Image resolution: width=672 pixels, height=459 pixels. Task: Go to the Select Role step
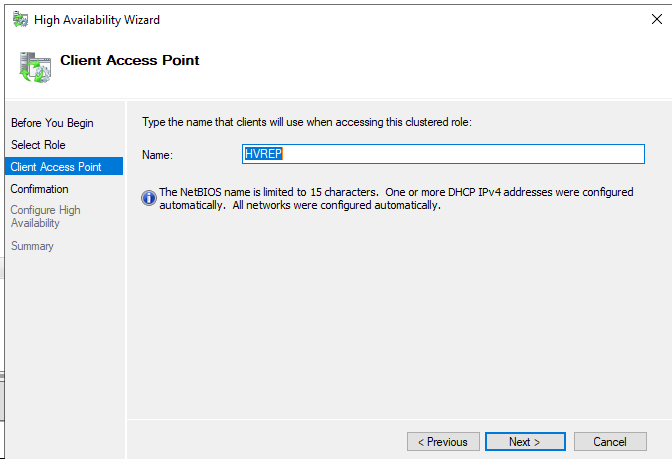pyautogui.click(x=38, y=145)
